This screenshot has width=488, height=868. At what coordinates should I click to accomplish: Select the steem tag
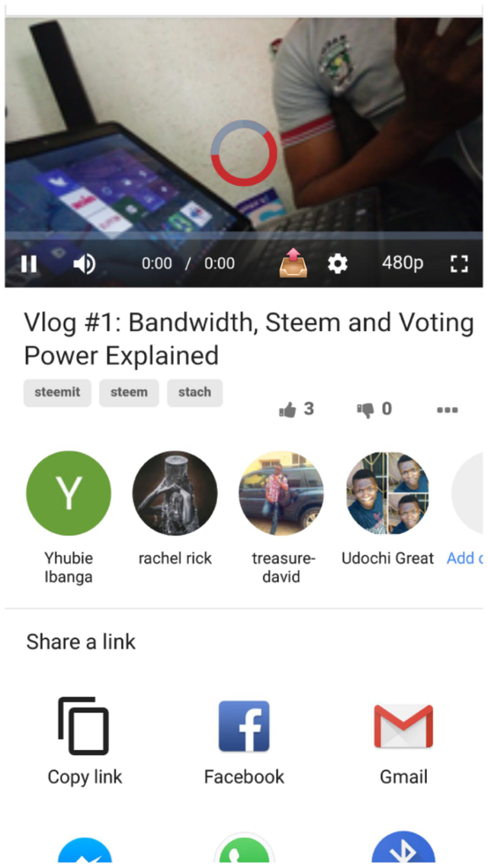[x=129, y=393]
